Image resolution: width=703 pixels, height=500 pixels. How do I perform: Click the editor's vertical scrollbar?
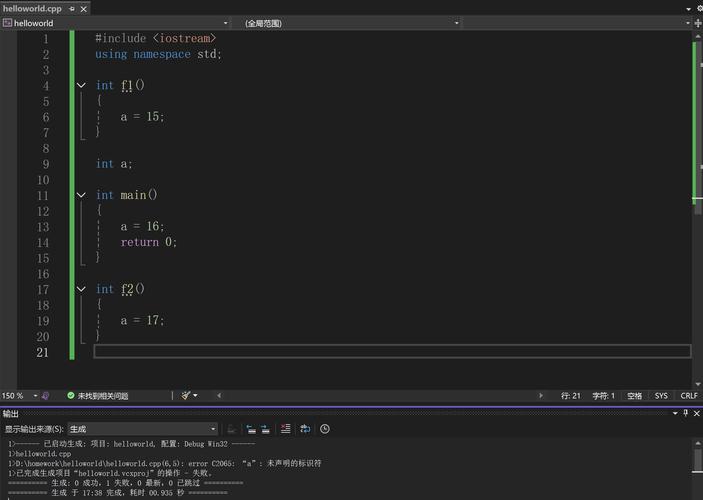point(697,200)
